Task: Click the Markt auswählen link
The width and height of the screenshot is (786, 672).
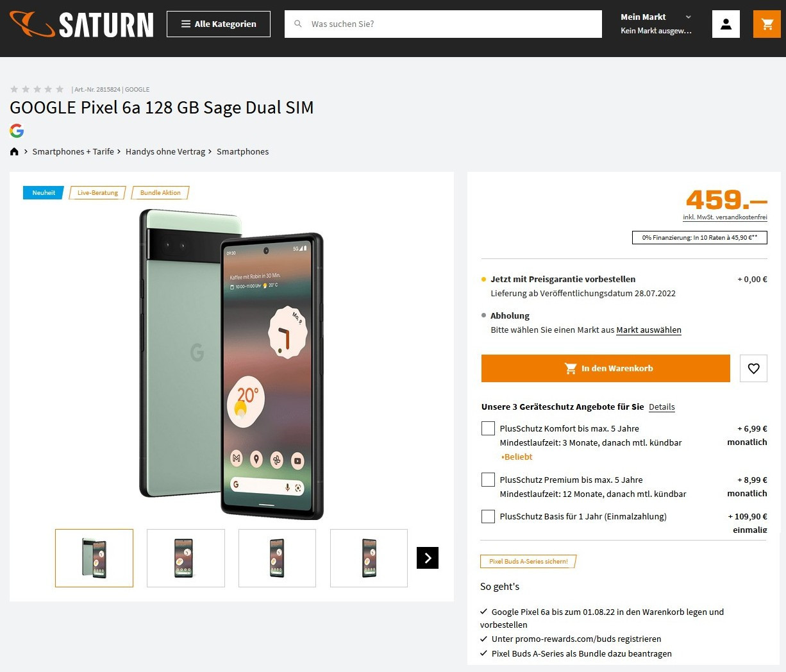Action: point(648,330)
